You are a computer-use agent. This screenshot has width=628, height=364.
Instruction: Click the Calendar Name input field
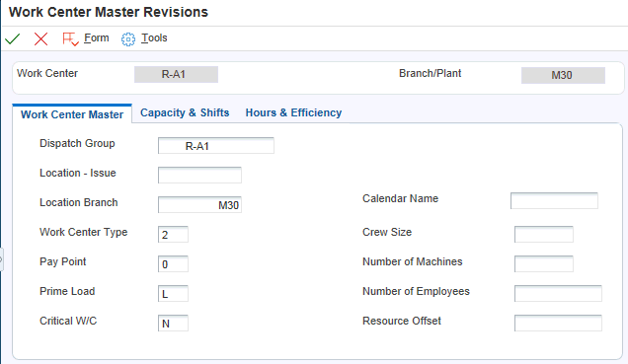pyautogui.click(x=554, y=201)
